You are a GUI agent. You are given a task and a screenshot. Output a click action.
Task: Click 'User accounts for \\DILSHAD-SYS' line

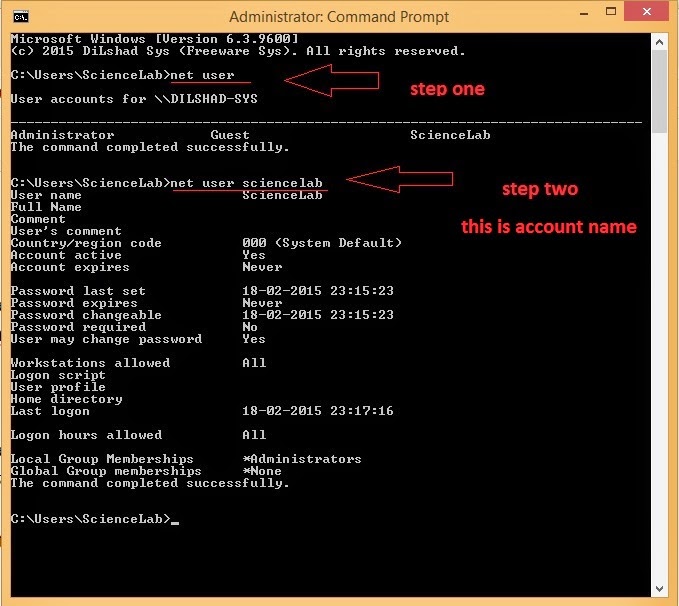coord(134,99)
